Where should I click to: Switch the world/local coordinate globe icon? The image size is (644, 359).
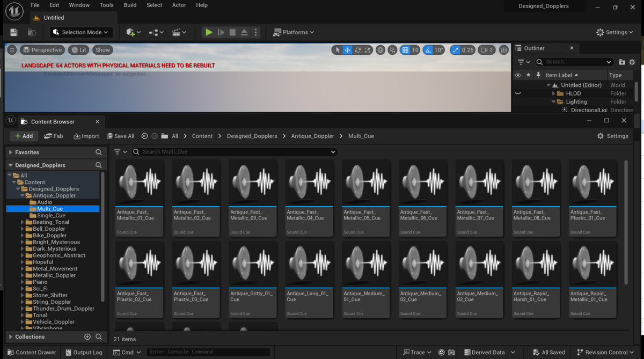pyautogui.click(x=380, y=50)
